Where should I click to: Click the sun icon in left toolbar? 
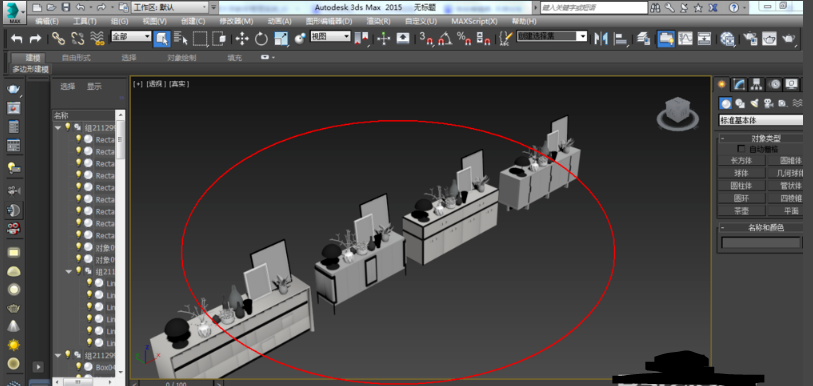14,344
